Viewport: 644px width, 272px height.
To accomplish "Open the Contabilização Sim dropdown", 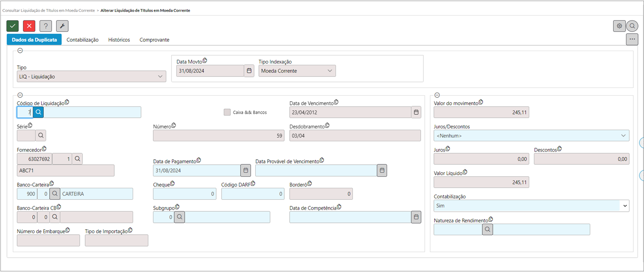I will point(532,206).
